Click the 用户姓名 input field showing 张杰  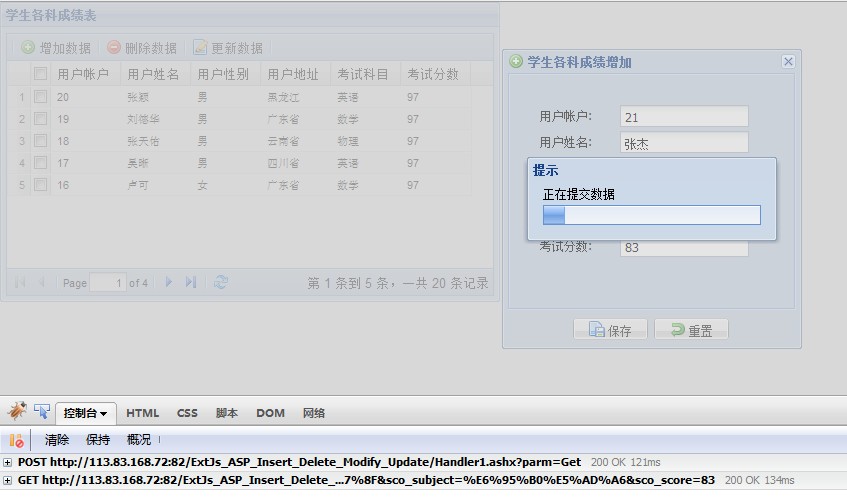[x=684, y=143]
